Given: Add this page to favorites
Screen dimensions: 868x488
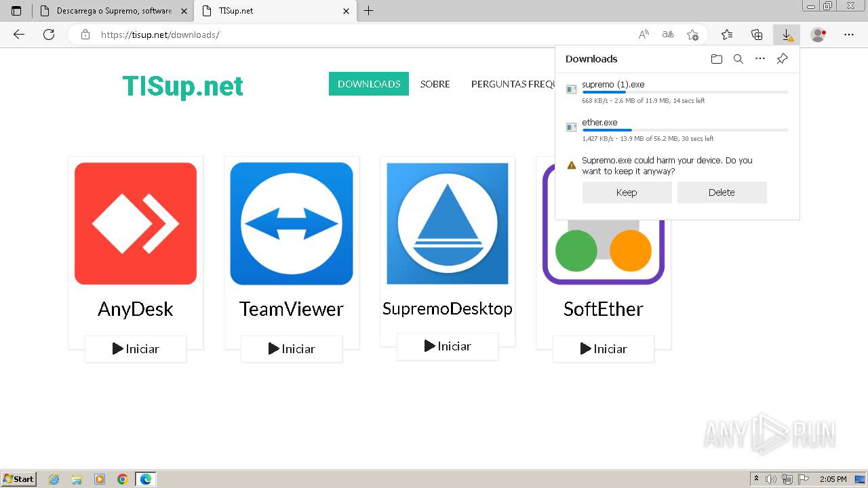Looking at the screenshot, I should click(692, 35).
